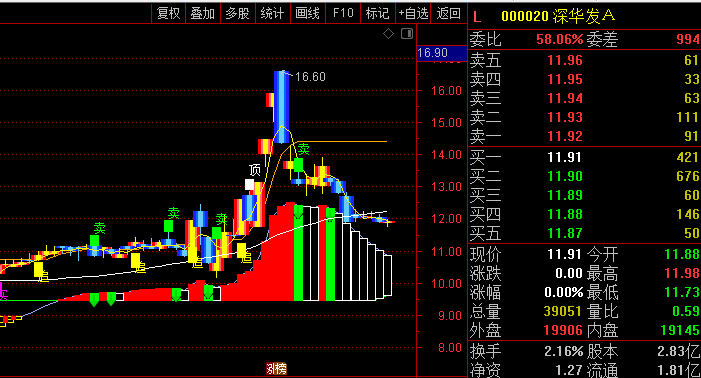Click 卖二 price 11.93
Viewport: 701px width, 378px height.
point(565,118)
